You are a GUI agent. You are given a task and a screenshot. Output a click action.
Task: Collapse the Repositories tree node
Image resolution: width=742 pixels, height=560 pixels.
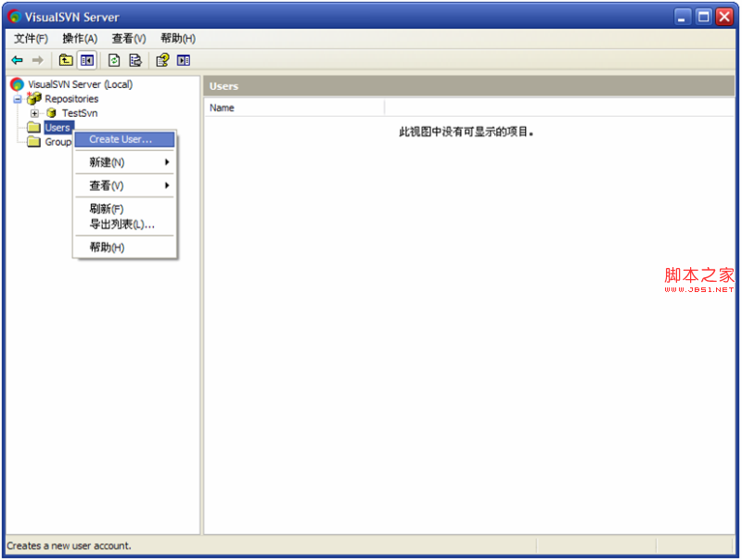[18, 99]
